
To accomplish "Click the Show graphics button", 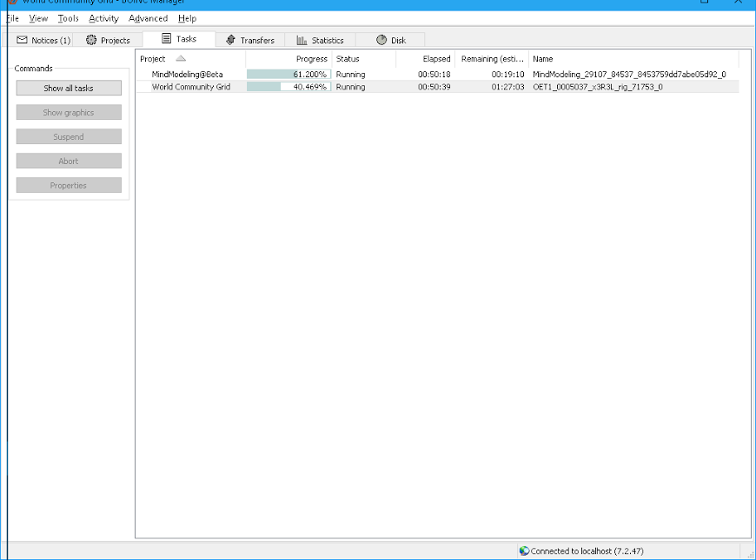I will (x=69, y=112).
